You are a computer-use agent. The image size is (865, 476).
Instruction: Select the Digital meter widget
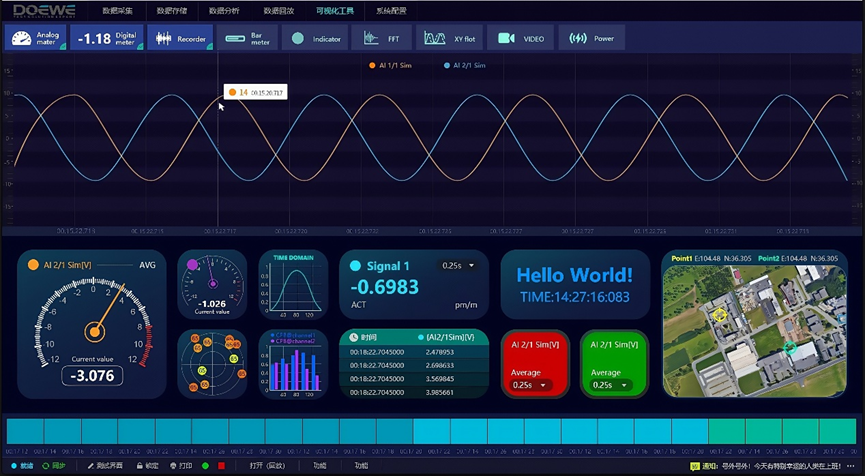(x=108, y=38)
